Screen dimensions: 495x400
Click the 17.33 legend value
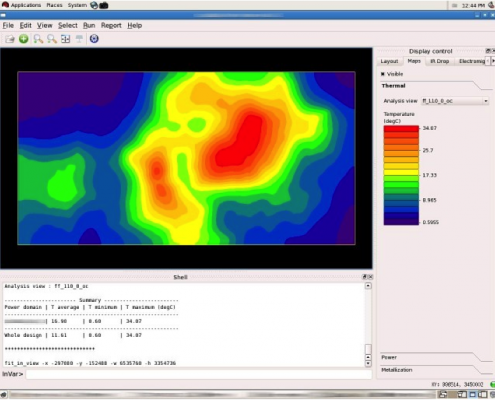click(x=429, y=175)
